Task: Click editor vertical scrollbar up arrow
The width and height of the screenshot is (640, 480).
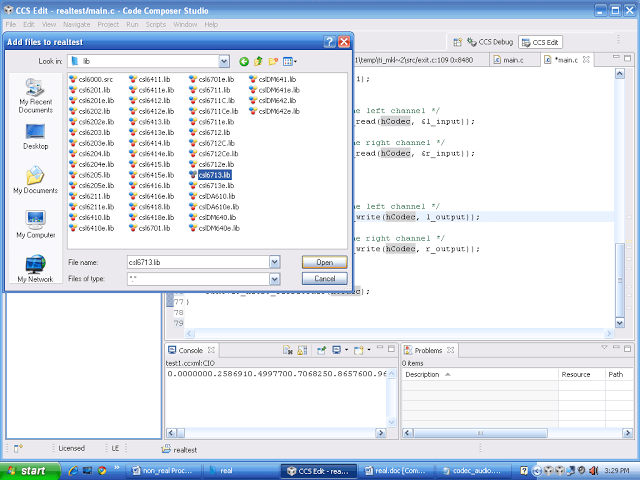Action: 620,73
